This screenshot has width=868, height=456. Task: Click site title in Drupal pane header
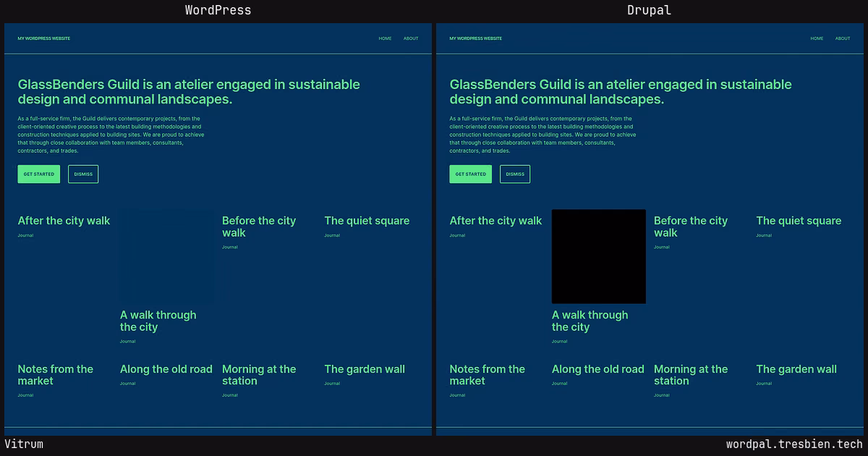click(476, 38)
